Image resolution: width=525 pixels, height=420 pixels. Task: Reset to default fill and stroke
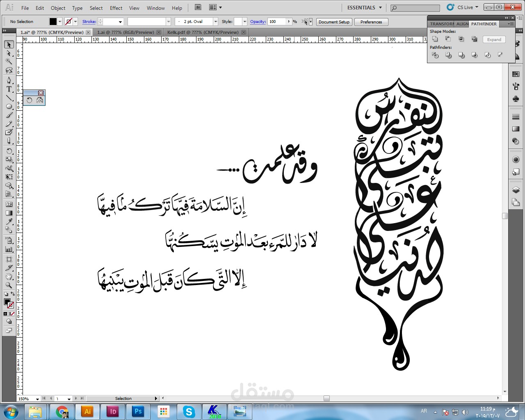[x=6, y=294]
